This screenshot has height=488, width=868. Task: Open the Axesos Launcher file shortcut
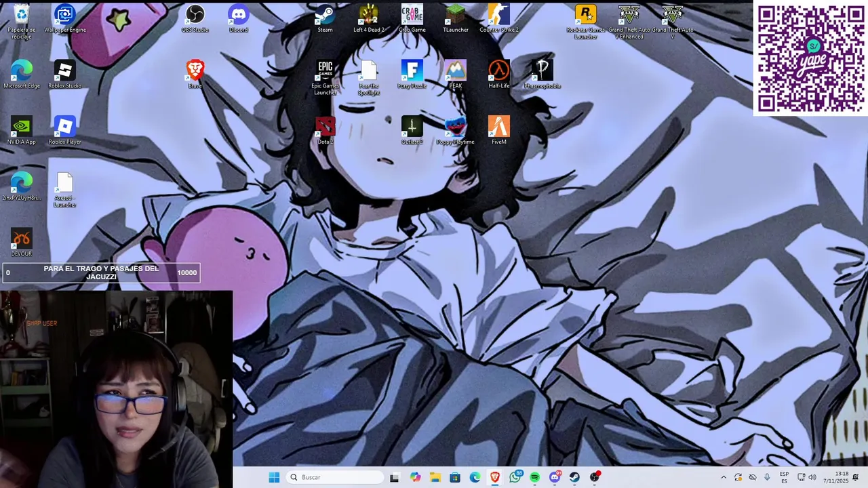pos(65,190)
